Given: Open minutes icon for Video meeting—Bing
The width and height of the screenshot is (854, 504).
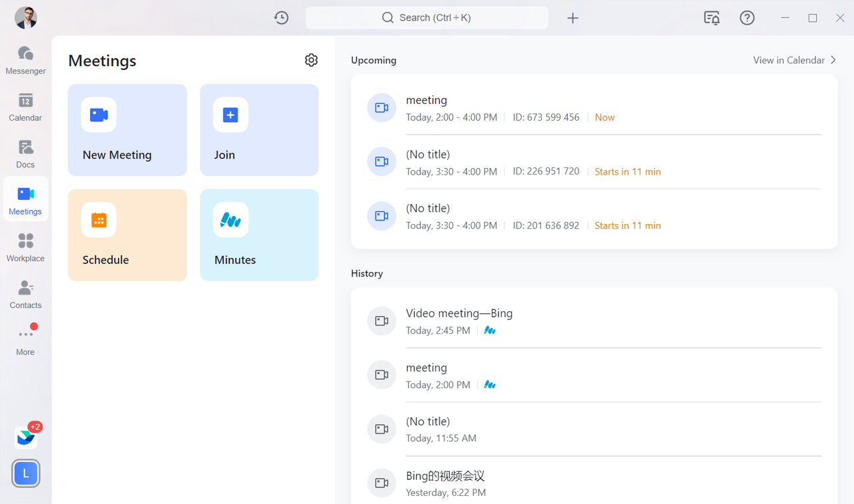Looking at the screenshot, I should tap(490, 331).
